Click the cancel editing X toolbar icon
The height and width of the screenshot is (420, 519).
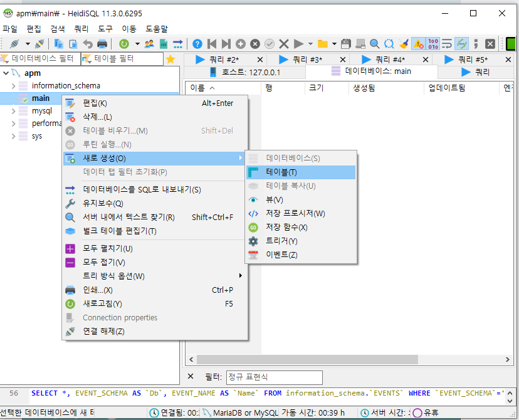click(x=284, y=44)
